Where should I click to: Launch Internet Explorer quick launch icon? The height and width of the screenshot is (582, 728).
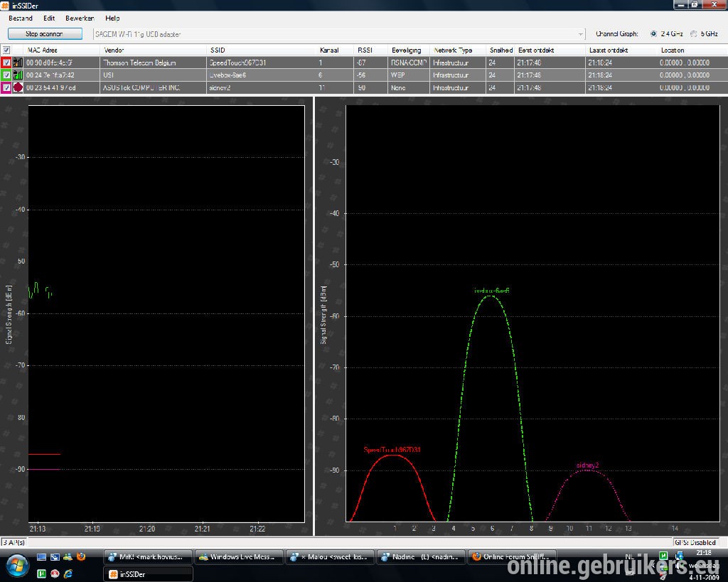point(68,573)
